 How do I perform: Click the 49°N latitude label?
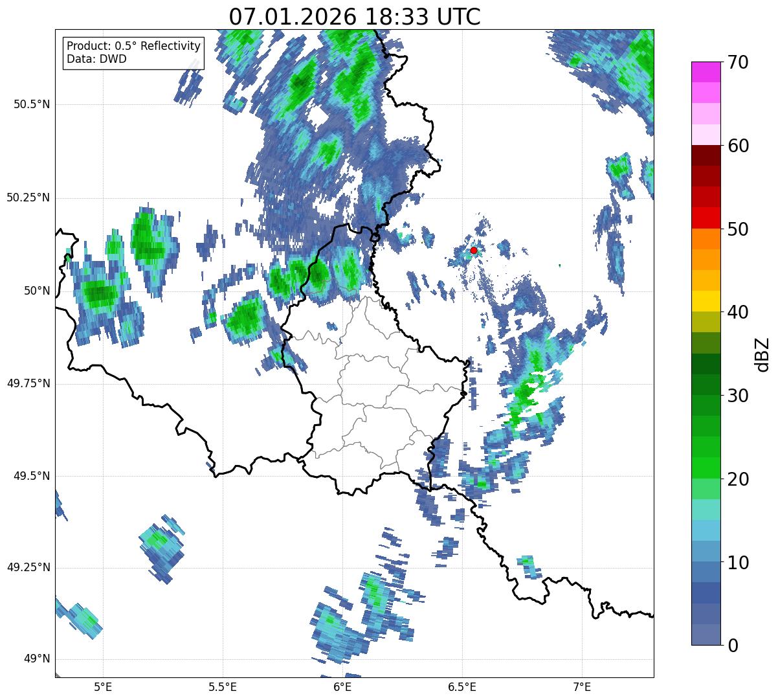[37, 659]
